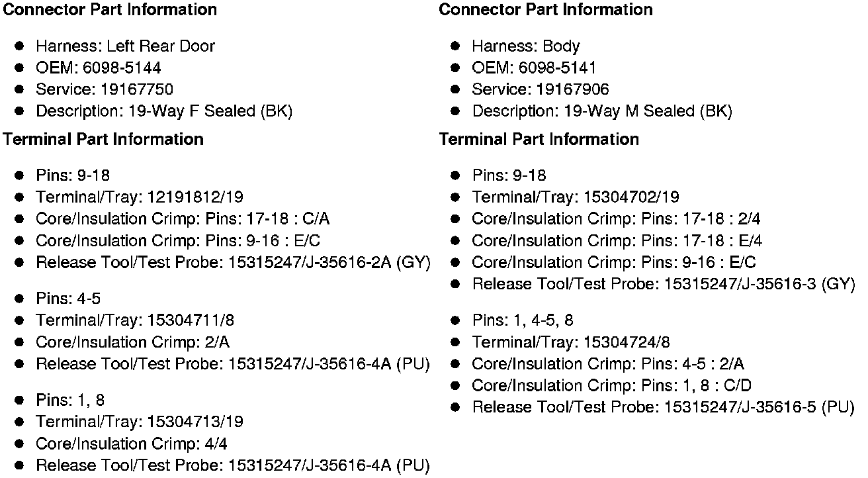The height and width of the screenshot is (478, 868).
Task: Click the Core/Insulation Crimp: 4/4 line
Action: pyautogui.click(x=131, y=444)
